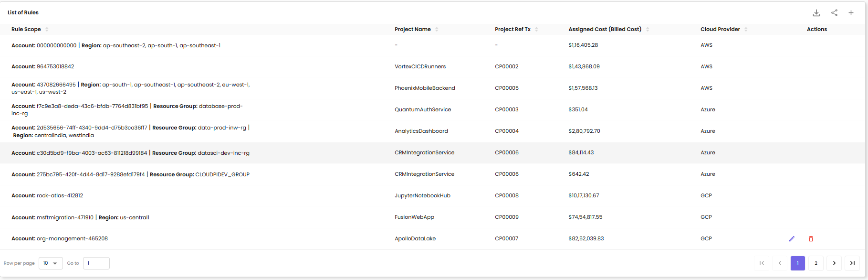Viewport: 868px width, 280px height.
Task: Go to the first page
Action: (762, 263)
